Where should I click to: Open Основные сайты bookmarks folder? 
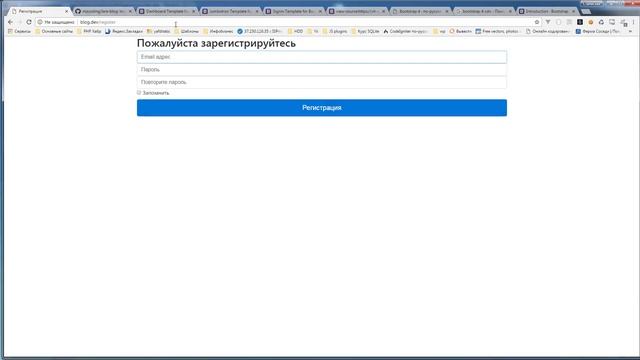point(54,31)
